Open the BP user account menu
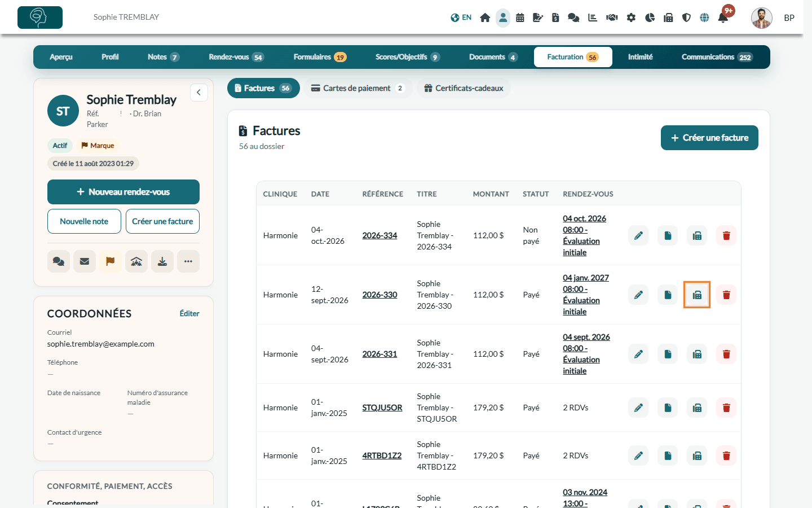Screen dimensions: 812x508 pyautogui.click(x=789, y=17)
